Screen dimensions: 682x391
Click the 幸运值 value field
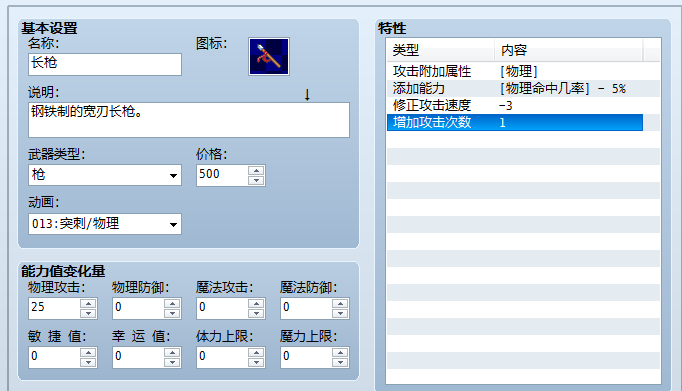tap(138, 357)
